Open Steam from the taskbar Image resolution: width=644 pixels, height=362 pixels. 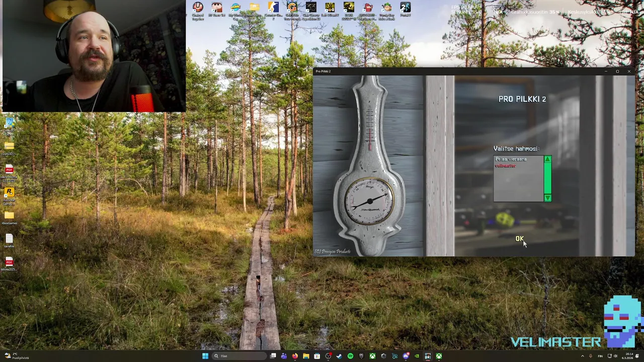click(339, 356)
